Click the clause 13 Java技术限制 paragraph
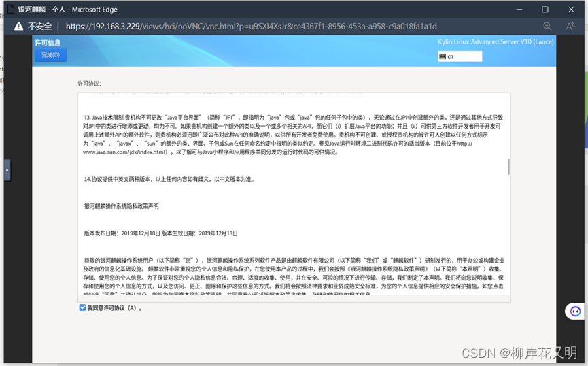Screen dimensions: 588x366 tap(293, 135)
